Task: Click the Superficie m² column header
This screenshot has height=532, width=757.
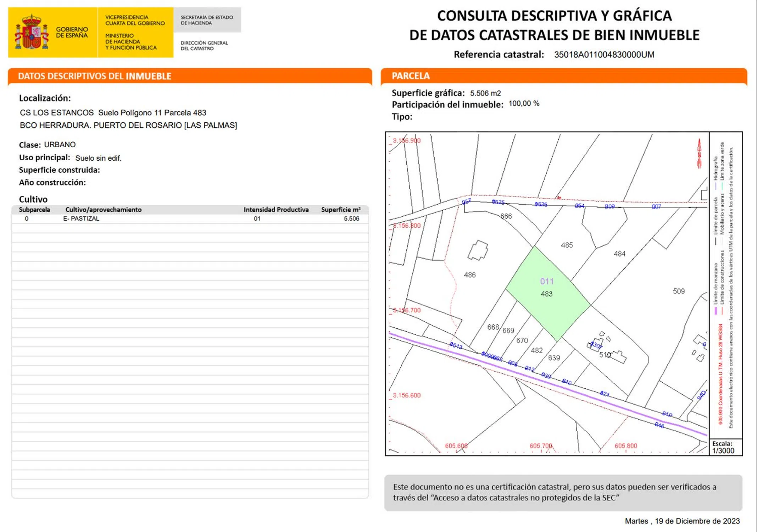Action: coord(341,210)
